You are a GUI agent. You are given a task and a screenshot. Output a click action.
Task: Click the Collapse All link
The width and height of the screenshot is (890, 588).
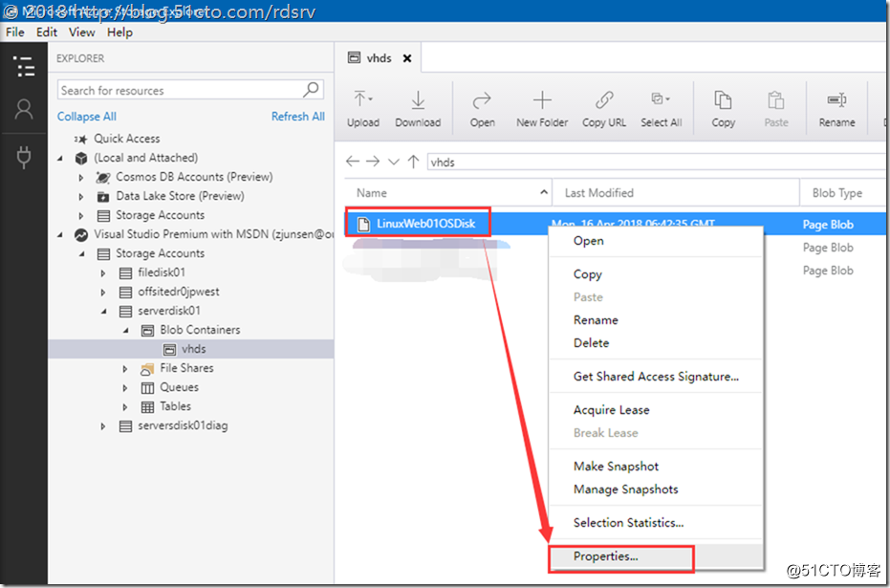pos(86,117)
